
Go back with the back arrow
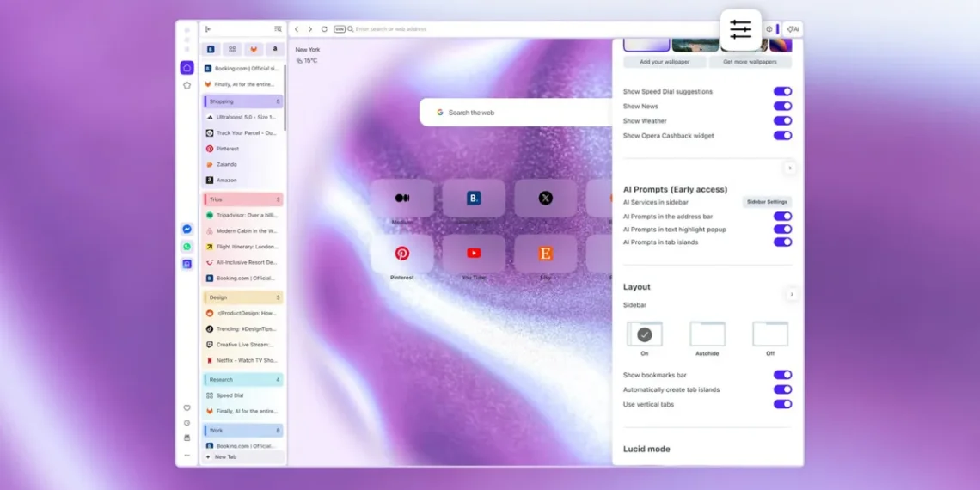(297, 28)
